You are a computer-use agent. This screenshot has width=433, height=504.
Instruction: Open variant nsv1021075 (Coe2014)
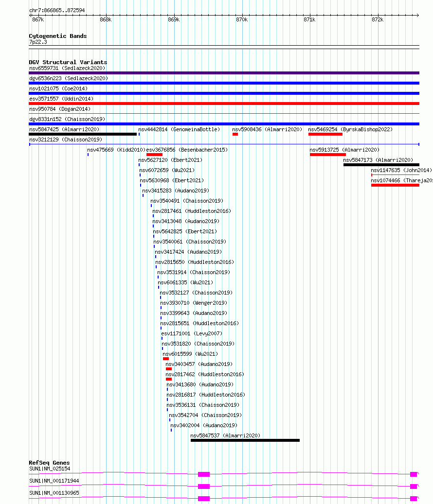pos(58,89)
